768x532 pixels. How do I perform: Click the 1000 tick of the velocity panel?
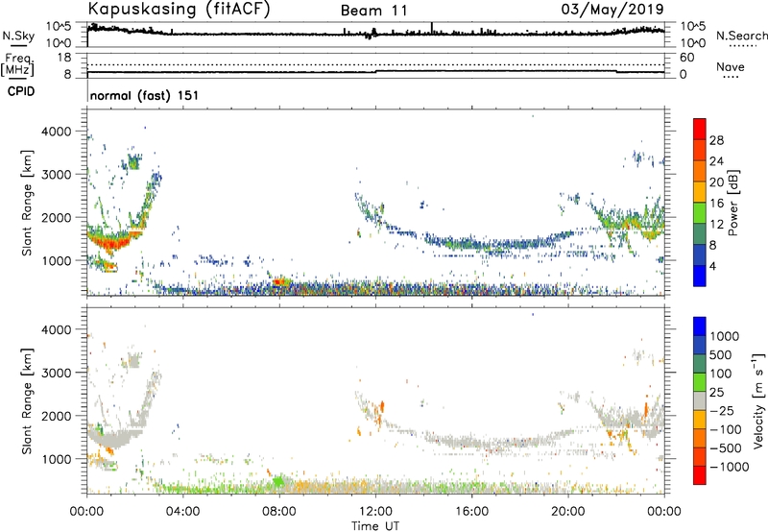tap(57, 459)
